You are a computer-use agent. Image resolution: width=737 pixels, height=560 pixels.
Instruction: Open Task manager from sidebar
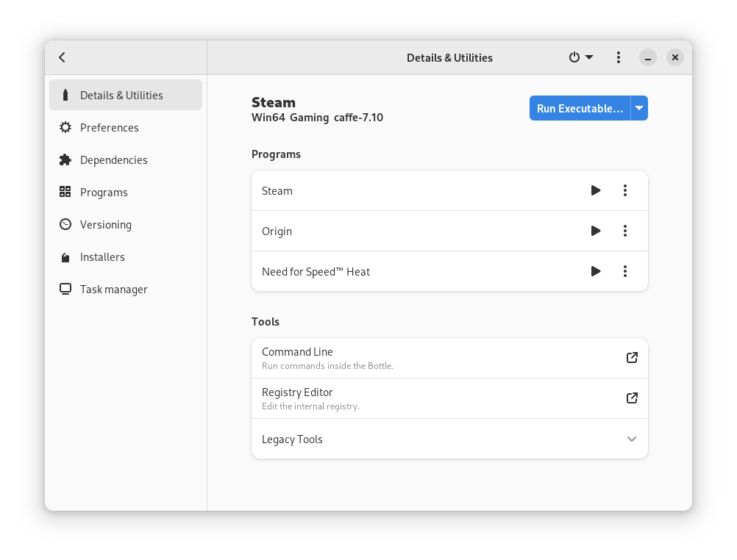(x=113, y=290)
